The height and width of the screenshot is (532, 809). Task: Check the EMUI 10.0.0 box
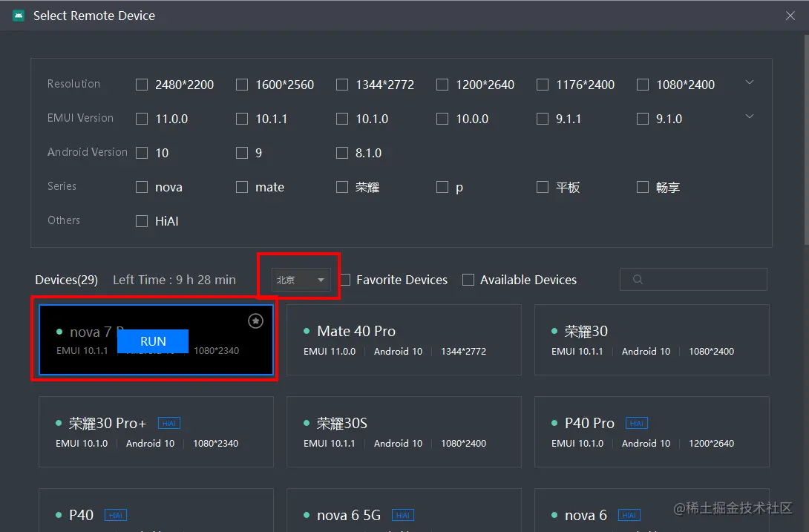[442, 119]
